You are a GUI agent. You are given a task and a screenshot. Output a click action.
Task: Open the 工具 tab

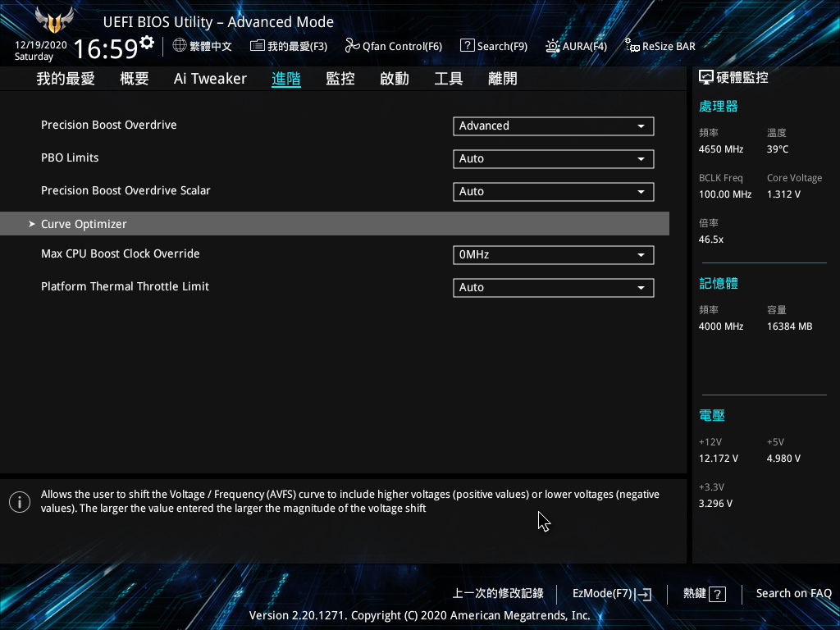pyautogui.click(x=449, y=79)
